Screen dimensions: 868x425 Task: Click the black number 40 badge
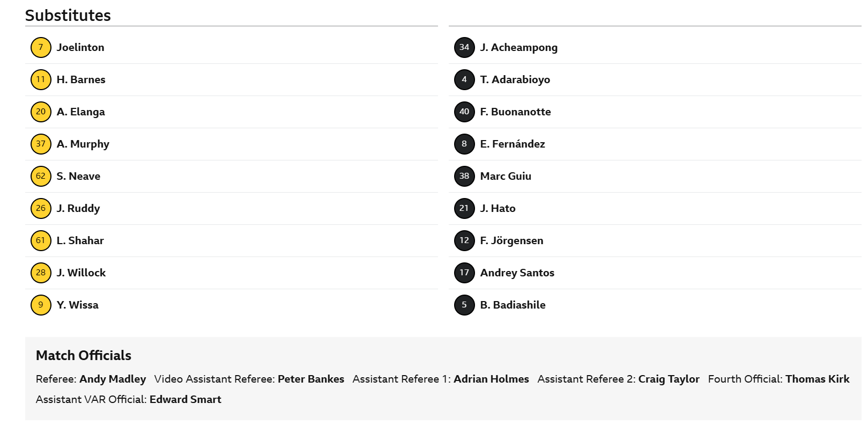tap(464, 112)
